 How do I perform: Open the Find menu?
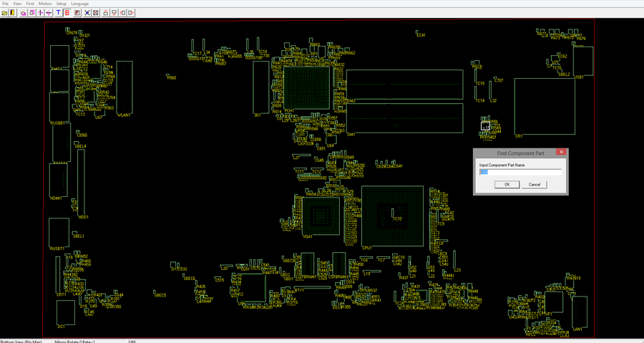tap(30, 4)
